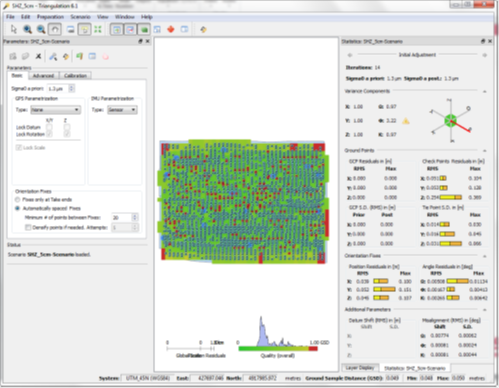This screenshot has height=388, width=499.
Task: Select 'Fixes only at Take ends' radio button
Action: point(17,200)
